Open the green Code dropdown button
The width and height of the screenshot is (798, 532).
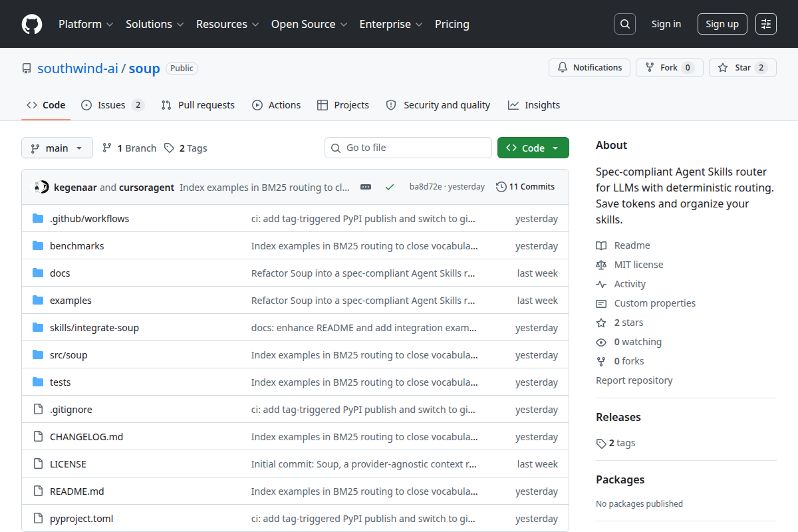pos(533,148)
